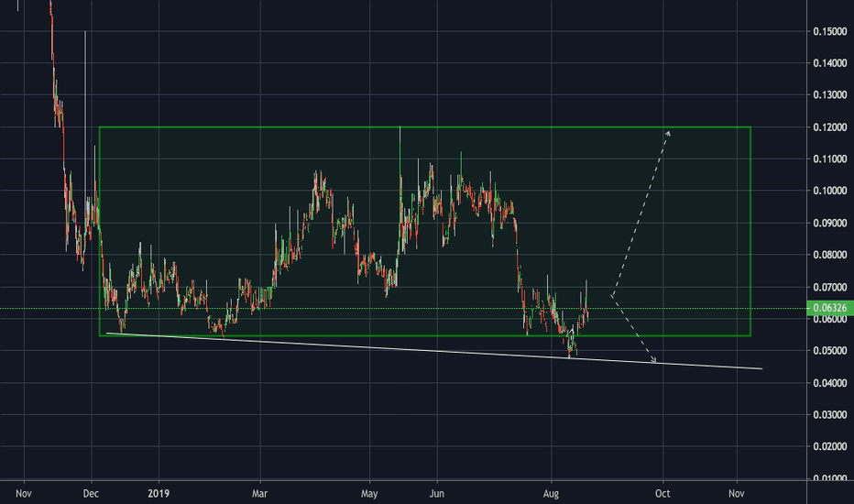Click the Dec label on time axis
Image resolution: width=854 pixels, height=504 pixels.
coord(91,494)
